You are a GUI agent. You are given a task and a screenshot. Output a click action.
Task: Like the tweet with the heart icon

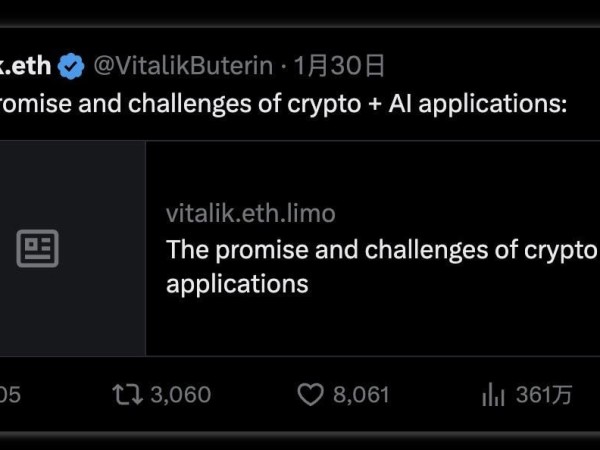coord(310,395)
